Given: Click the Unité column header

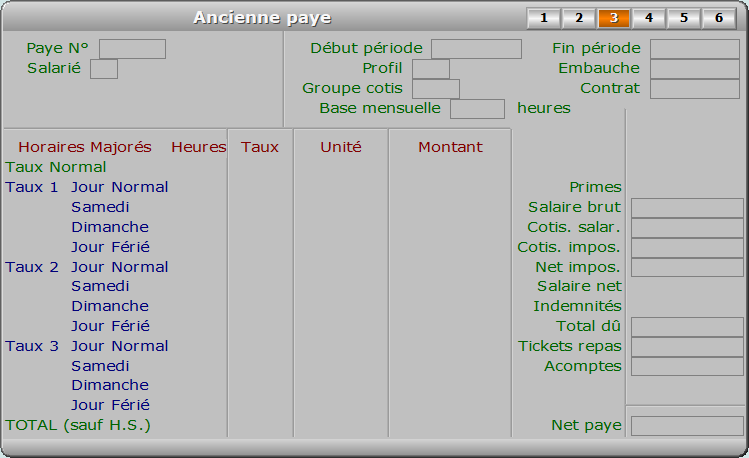Looking at the screenshot, I should (x=341, y=147).
